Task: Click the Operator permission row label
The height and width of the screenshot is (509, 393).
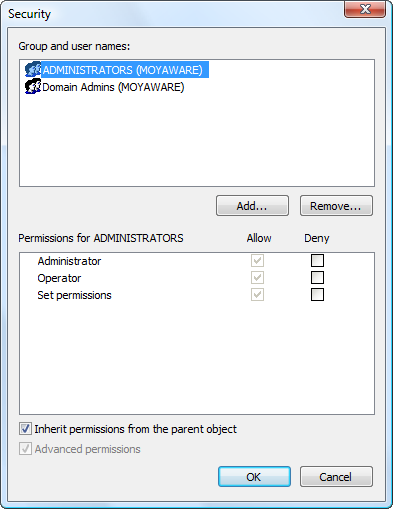Action: click(x=59, y=278)
